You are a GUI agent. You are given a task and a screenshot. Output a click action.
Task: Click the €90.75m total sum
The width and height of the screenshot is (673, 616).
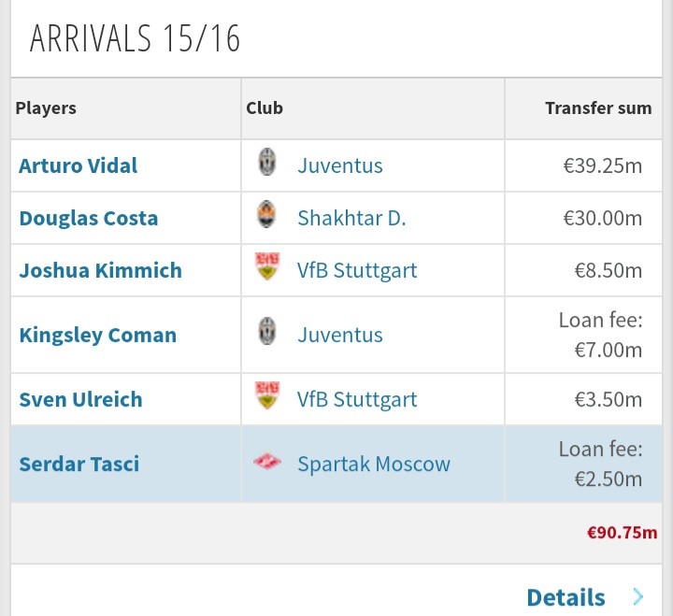(x=621, y=533)
